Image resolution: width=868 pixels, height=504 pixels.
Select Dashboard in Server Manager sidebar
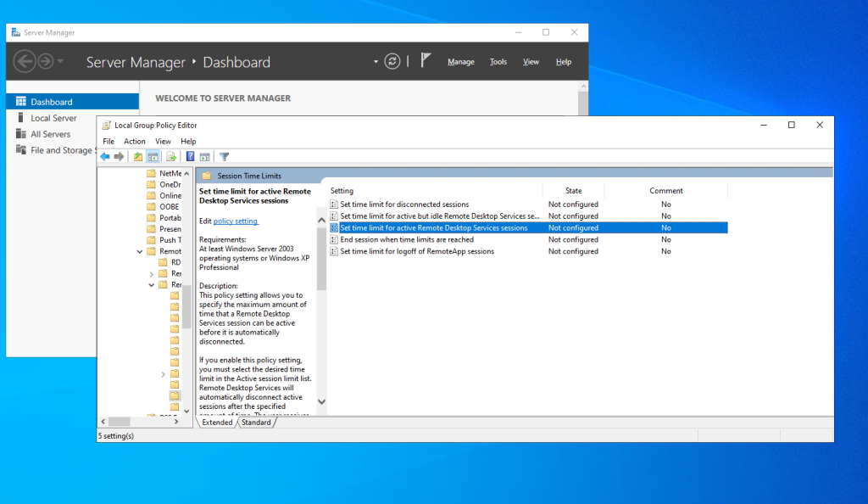(x=73, y=101)
